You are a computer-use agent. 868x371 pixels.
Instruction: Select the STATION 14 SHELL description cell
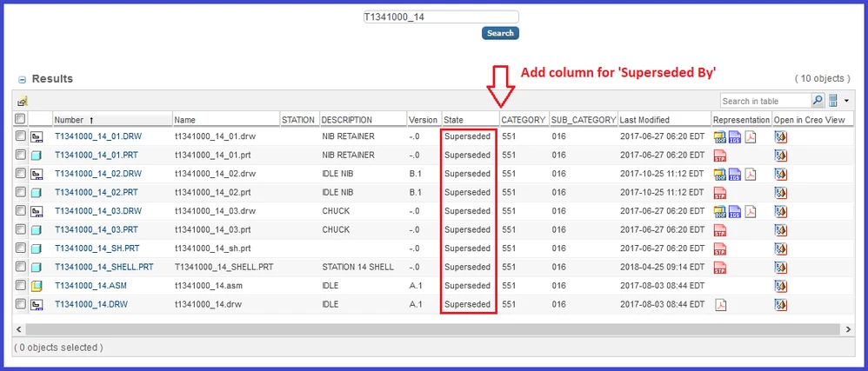(x=357, y=267)
